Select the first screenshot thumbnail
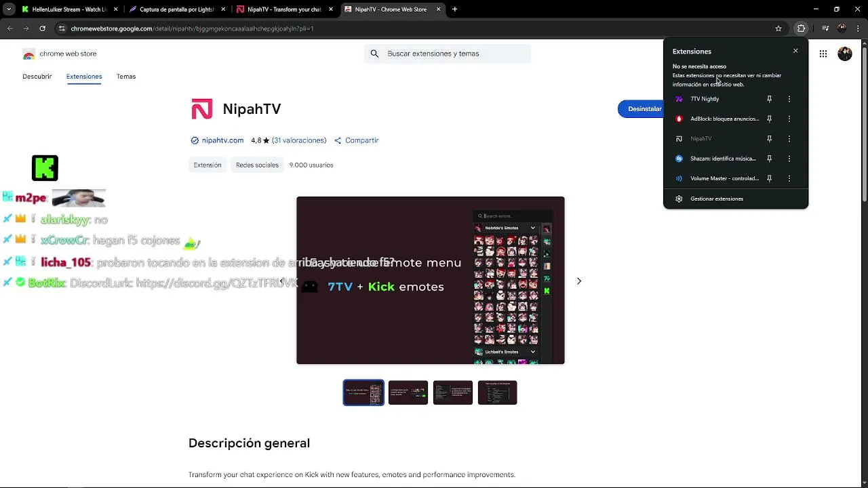The width and height of the screenshot is (868, 488). click(x=363, y=392)
